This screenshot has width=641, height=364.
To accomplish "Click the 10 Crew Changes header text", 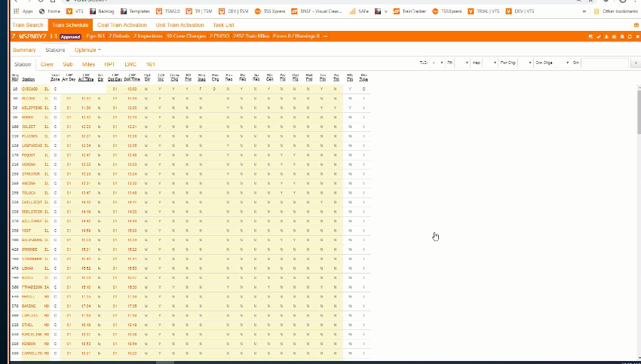I will pos(186,36).
